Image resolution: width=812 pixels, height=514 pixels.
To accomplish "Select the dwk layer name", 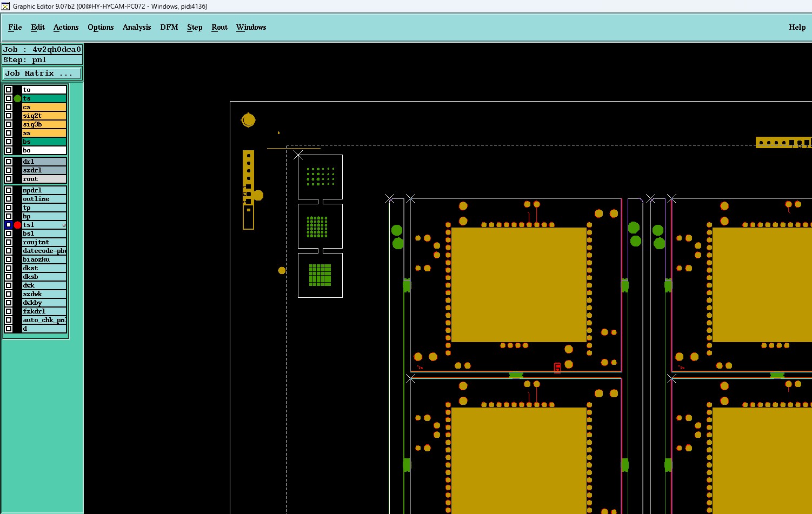I will [44, 285].
